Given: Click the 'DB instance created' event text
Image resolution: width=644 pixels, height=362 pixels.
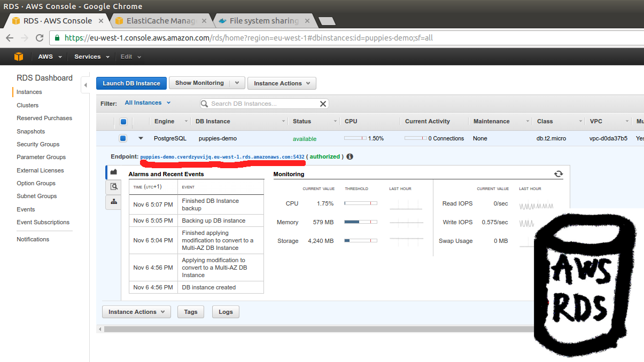Looking at the screenshot, I should pyautogui.click(x=209, y=287).
